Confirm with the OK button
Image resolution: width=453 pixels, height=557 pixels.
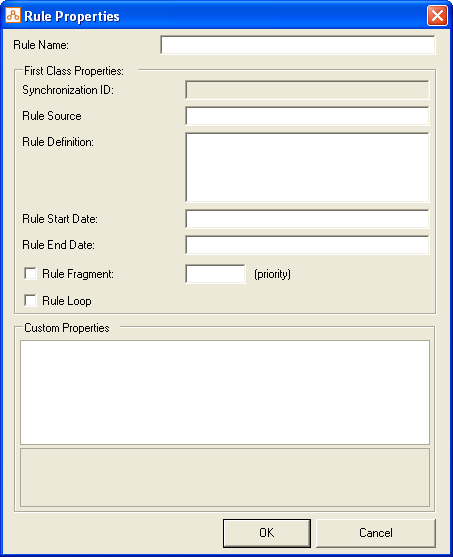pos(267,533)
